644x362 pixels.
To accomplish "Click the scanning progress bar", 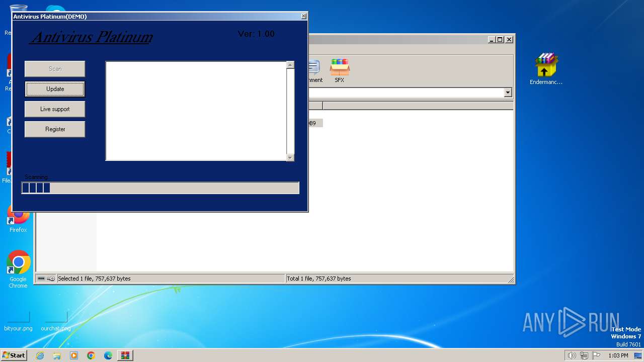I will click(x=160, y=188).
